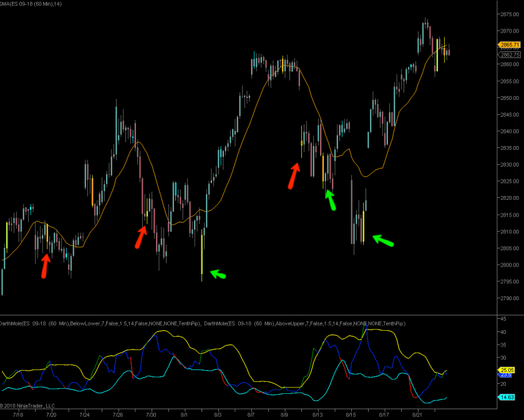
Task: Click the NinjaTrader, LLC copyright text
Action: (x=28, y=406)
